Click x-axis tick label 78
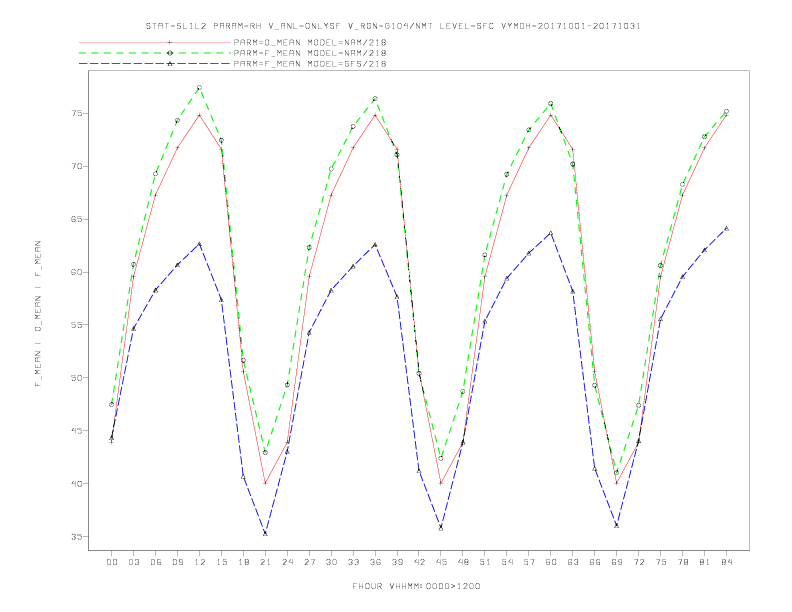Image resolution: width=792 pixels, height=612 pixels. click(682, 562)
